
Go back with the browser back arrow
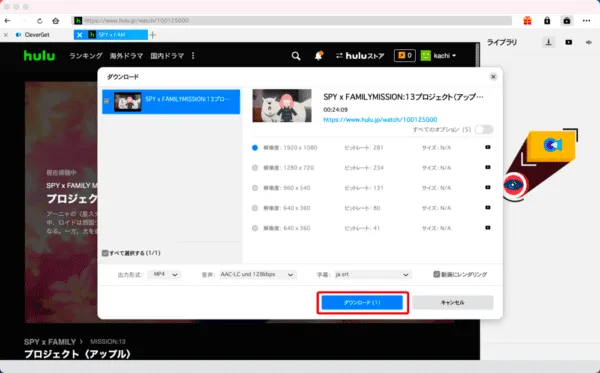8,21
